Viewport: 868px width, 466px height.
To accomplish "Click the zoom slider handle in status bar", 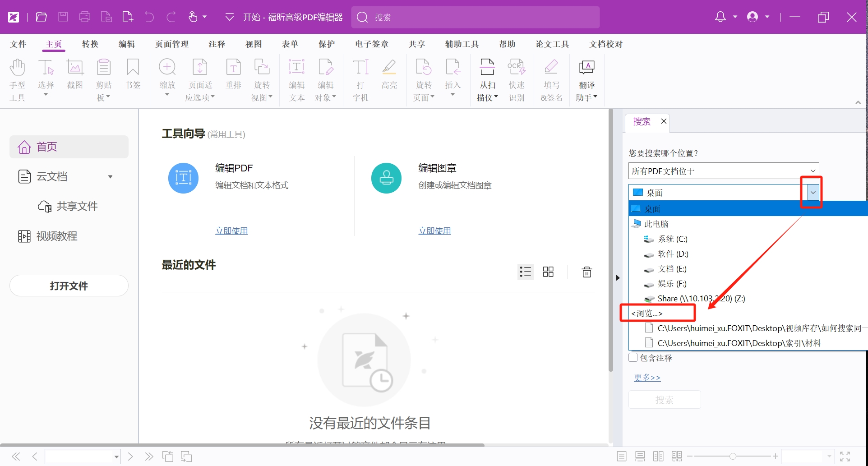I will (733, 457).
